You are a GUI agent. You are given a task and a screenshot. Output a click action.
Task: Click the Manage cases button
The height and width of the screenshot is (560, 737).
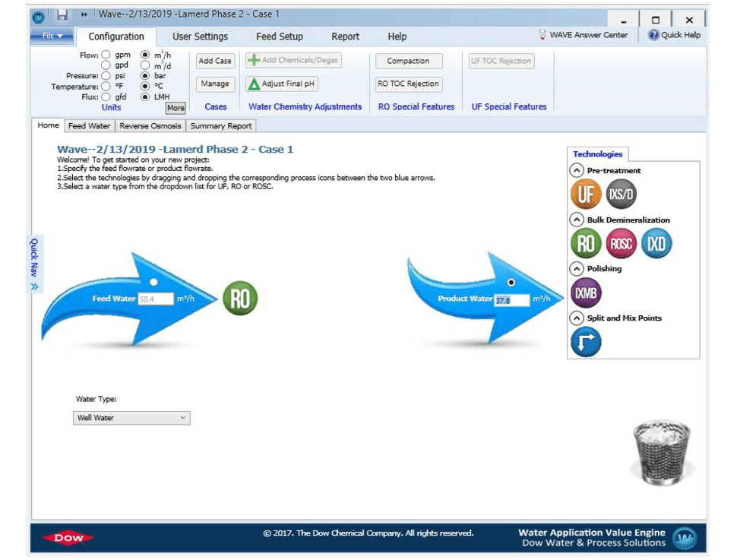click(x=215, y=84)
